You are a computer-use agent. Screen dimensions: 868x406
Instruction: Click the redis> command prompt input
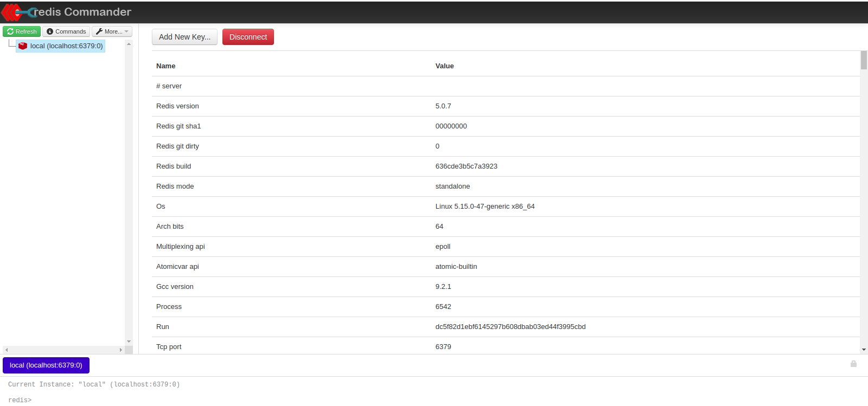[217, 400]
